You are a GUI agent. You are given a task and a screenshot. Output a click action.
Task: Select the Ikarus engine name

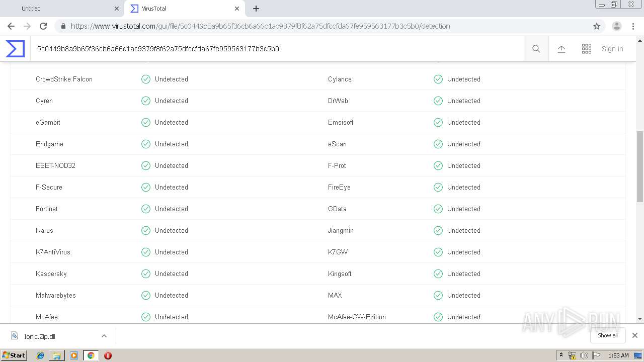pyautogui.click(x=44, y=230)
